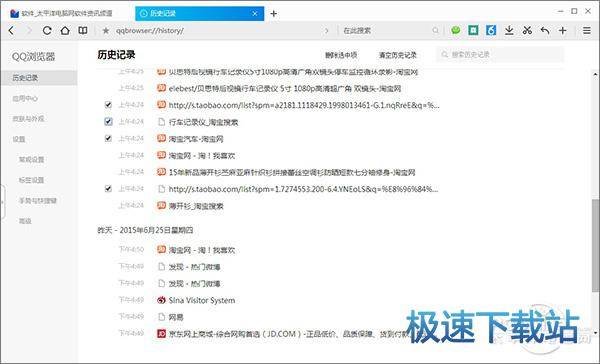Click 清空历史记录 button
The height and width of the screenshot is (364, 600).
398,55
